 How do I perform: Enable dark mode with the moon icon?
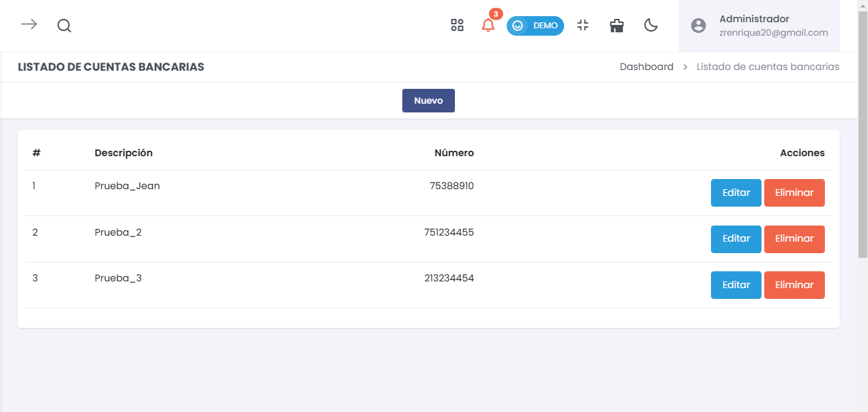pos(650,26)
